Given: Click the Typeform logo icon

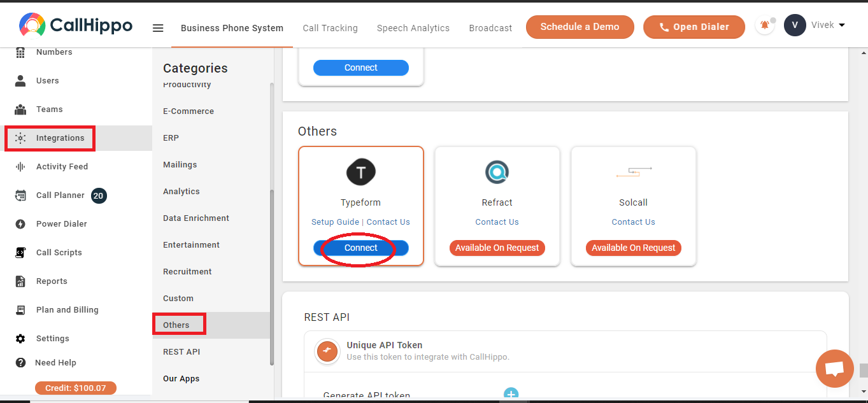Looking at the screenshot, I should (x=361, y=172).
